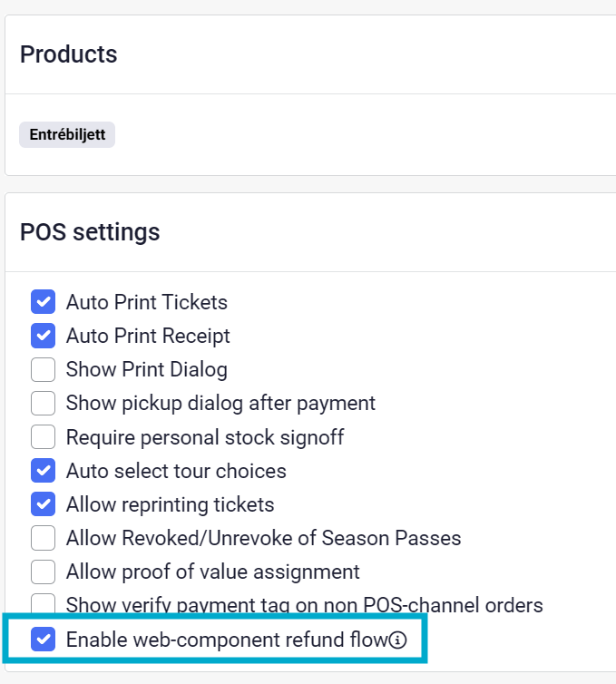Image resolution: width=616 pixels, height=684 pixels.
Task: Disable the Auto Print Receipt checkbox
Action: [x=43, y=336]
